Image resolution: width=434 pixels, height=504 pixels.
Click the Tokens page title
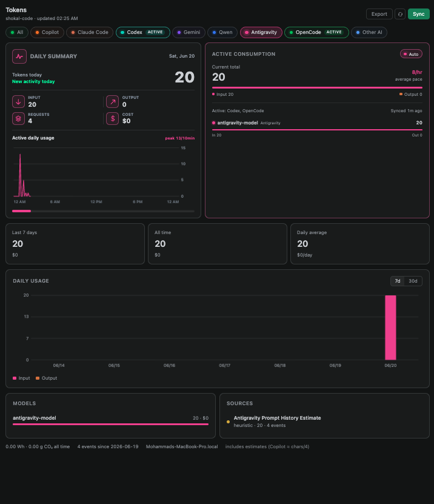[16, 10]
